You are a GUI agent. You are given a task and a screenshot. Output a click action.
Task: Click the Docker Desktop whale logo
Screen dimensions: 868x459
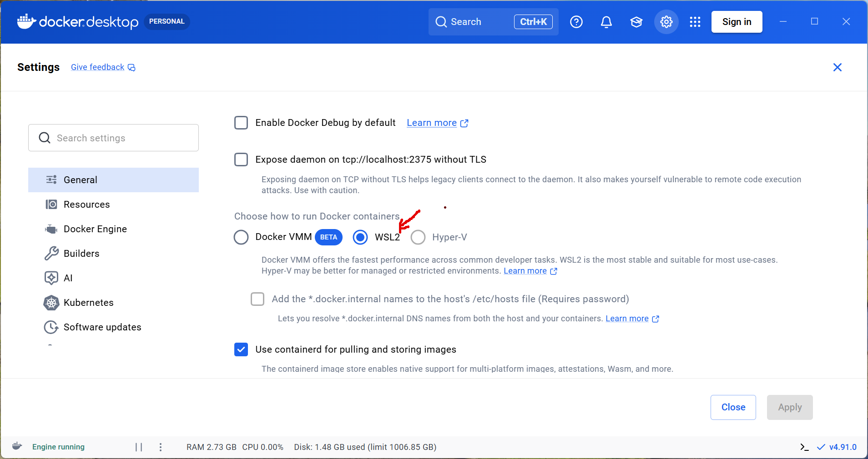pos(26,21)
